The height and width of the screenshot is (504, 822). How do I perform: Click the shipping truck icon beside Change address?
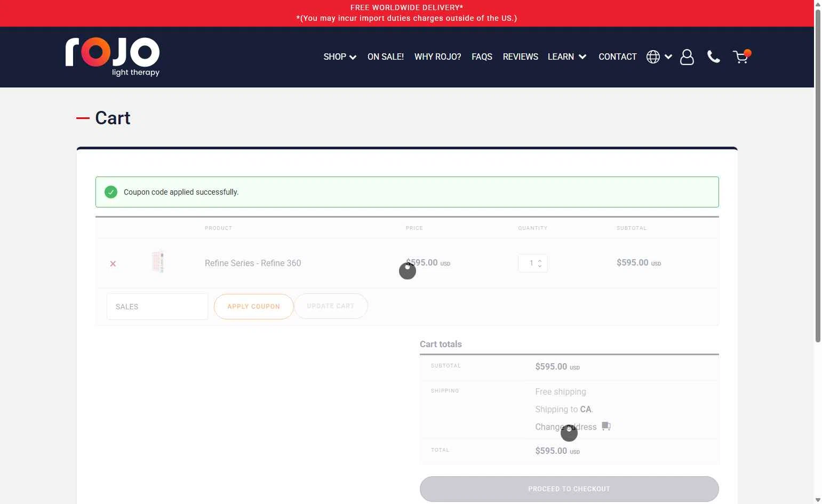tap(606, 426)
